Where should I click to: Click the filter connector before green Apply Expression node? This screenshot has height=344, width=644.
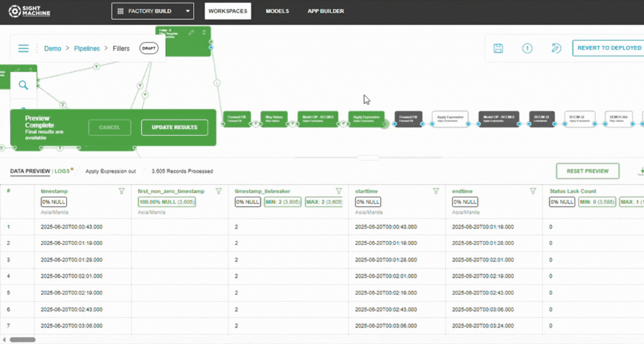pyautogui.click(x=344, y=124)
